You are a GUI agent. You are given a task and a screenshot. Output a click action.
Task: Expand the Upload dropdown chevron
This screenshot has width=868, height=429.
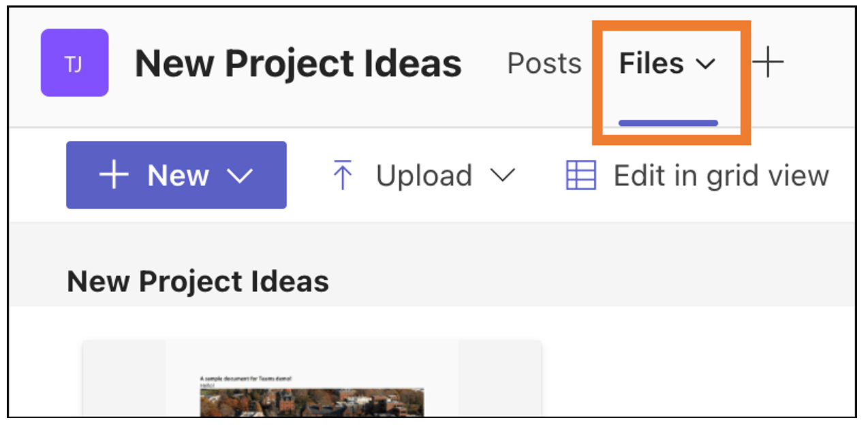click(503, 176)
